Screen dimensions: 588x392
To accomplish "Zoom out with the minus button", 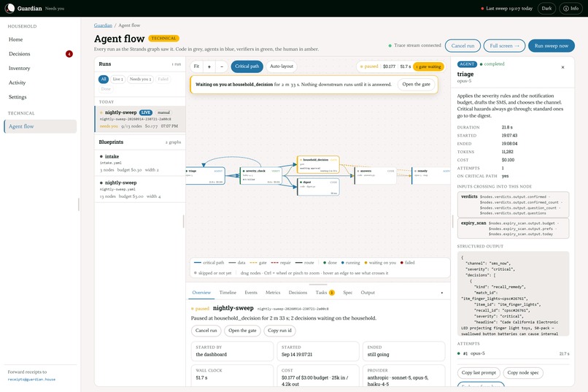I will pos(222,66).
